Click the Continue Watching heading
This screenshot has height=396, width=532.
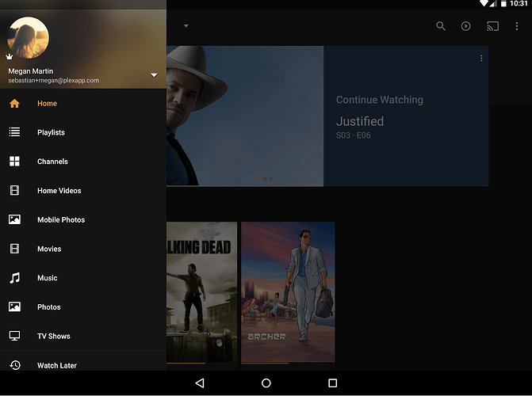coord(379,100)
